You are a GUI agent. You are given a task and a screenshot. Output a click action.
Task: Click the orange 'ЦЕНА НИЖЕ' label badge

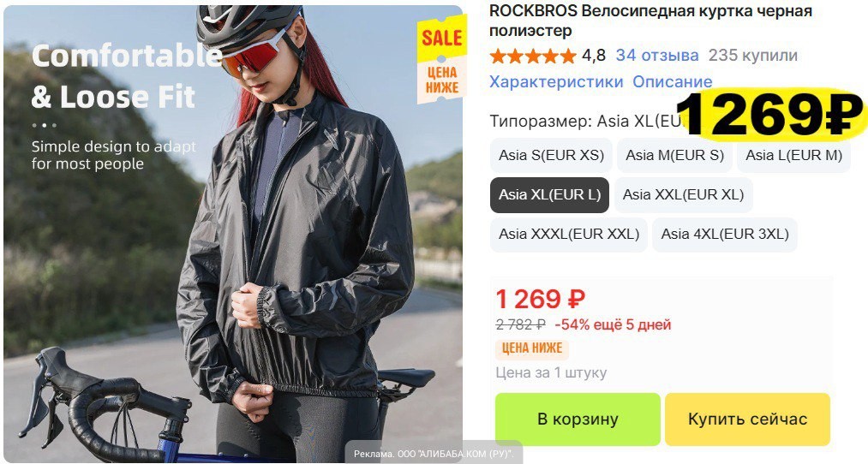point(532,348)
